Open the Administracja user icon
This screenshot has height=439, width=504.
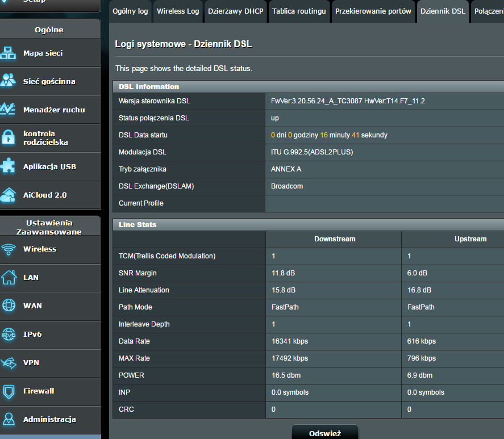point(9,419)
